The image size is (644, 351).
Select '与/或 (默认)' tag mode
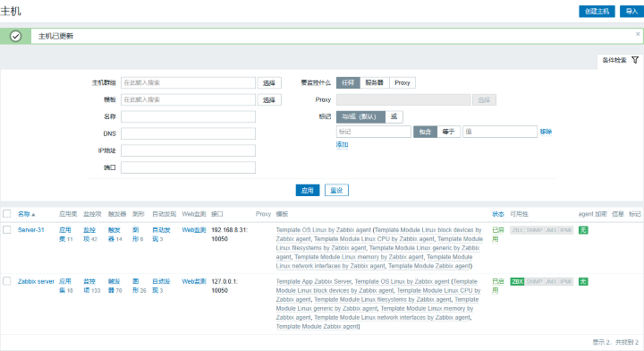click(x=360, y=116)
